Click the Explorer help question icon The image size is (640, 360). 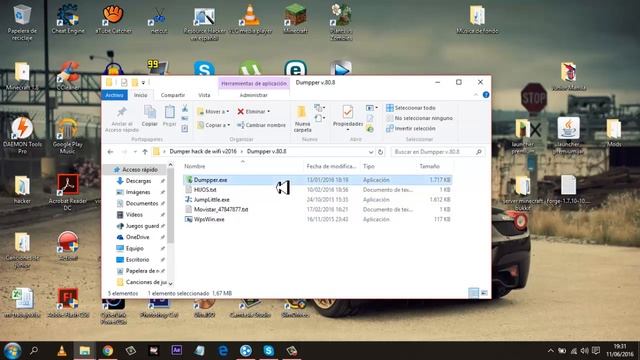pos(486,95)
